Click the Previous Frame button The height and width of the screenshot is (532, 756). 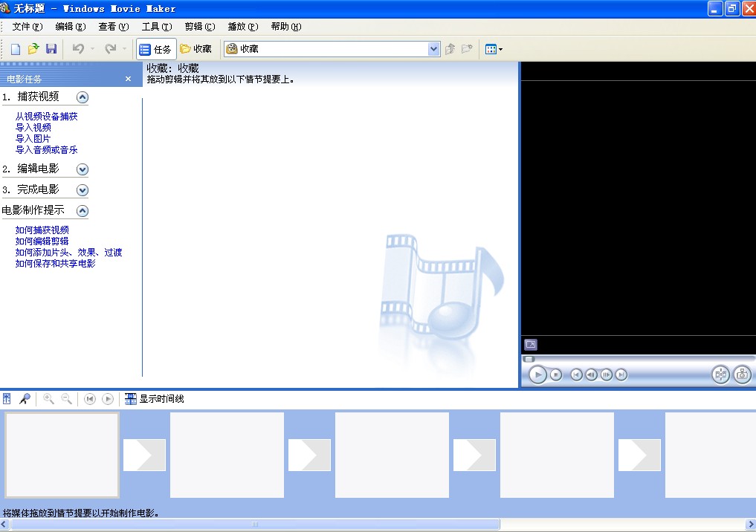[x=591, y=374]
